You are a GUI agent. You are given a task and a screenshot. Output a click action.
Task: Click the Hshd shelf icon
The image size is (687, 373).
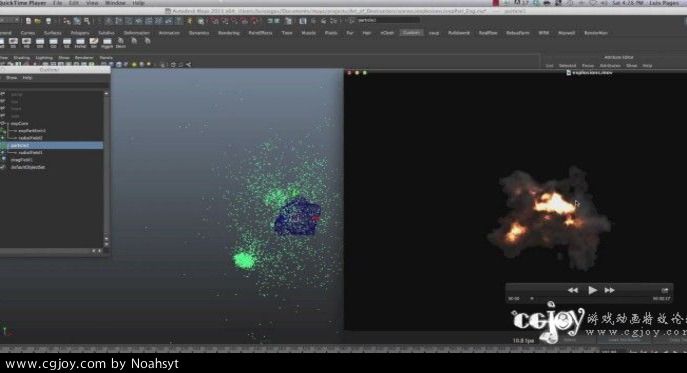[x=80, y=43]
